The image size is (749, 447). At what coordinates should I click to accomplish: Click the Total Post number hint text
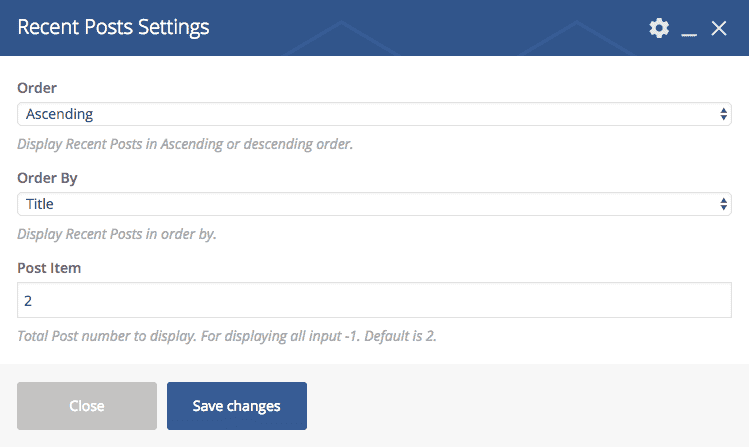point(227,336)
